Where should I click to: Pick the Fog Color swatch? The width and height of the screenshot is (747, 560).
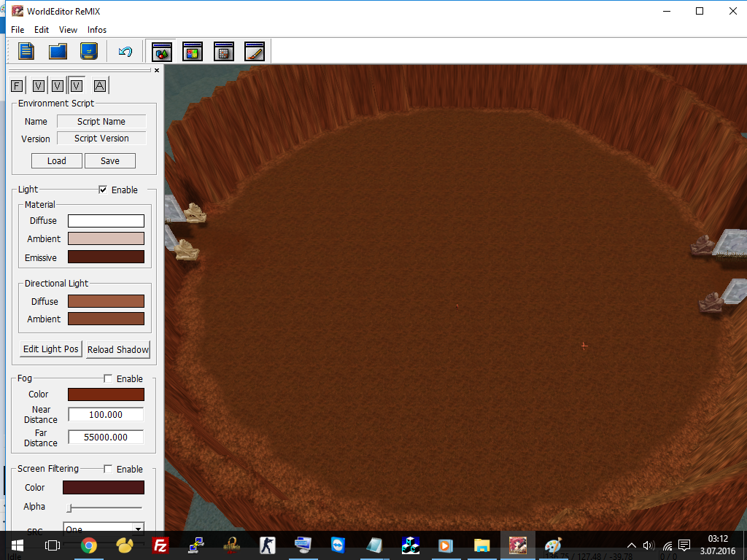(106, 394)
